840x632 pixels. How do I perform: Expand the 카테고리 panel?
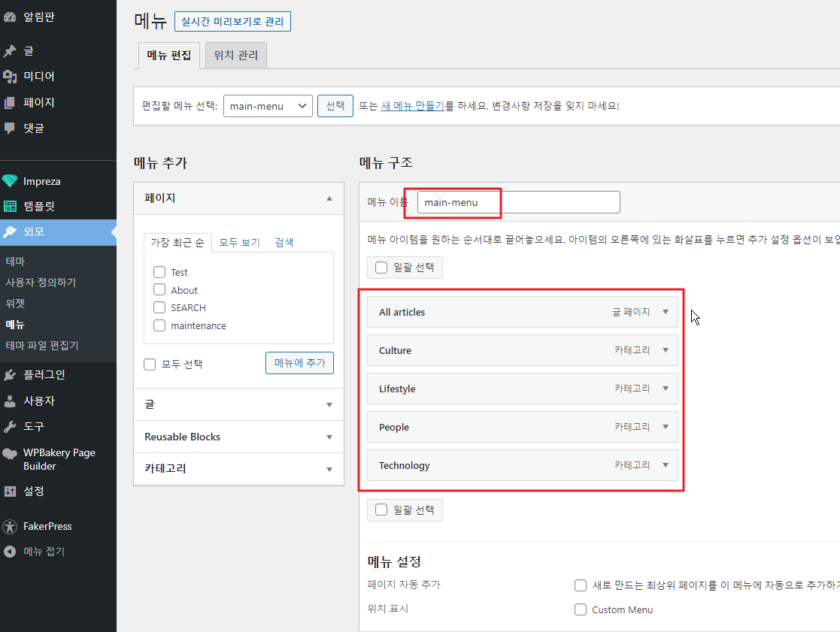pos(238,469)
